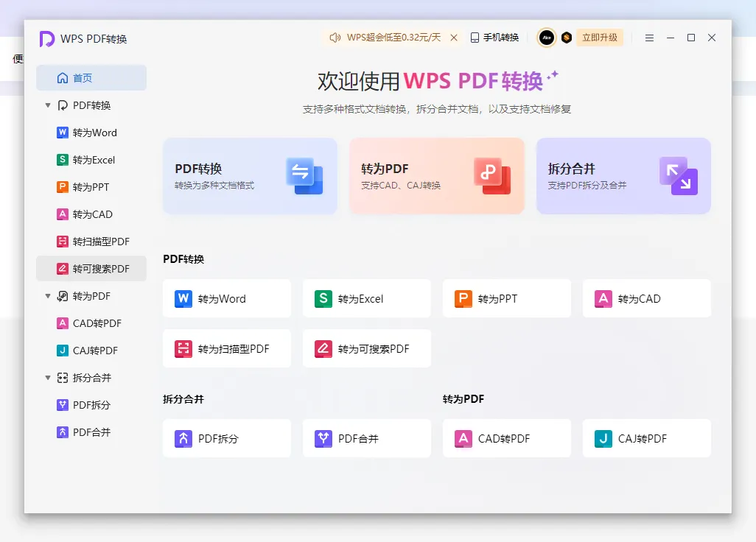The image size is (756, 542).
Task: Collapse the 转为PDF sidebar group
Action: tap(48, 296)
